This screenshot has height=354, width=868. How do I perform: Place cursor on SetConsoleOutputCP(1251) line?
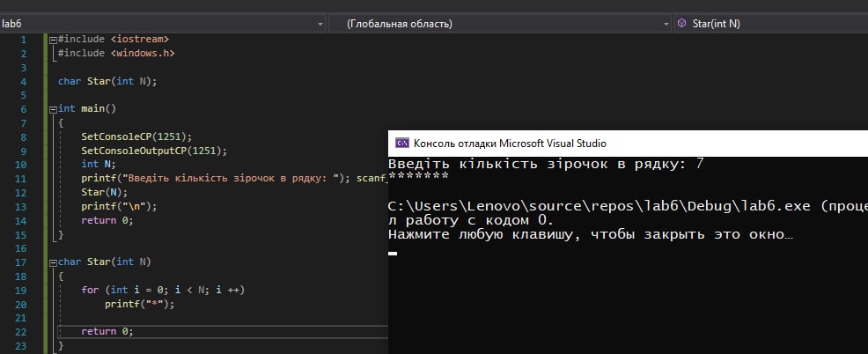pyautogui.click(x=148, y=151)
